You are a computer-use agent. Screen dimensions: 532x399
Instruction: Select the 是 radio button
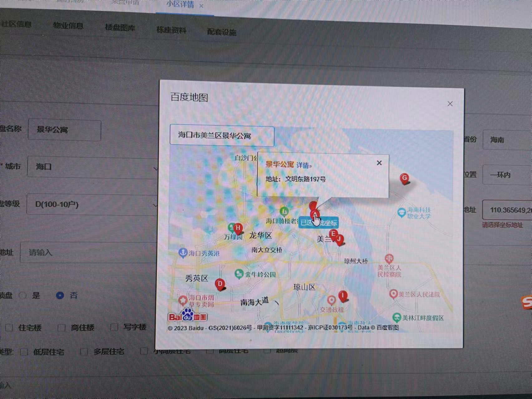coord(23,295)
